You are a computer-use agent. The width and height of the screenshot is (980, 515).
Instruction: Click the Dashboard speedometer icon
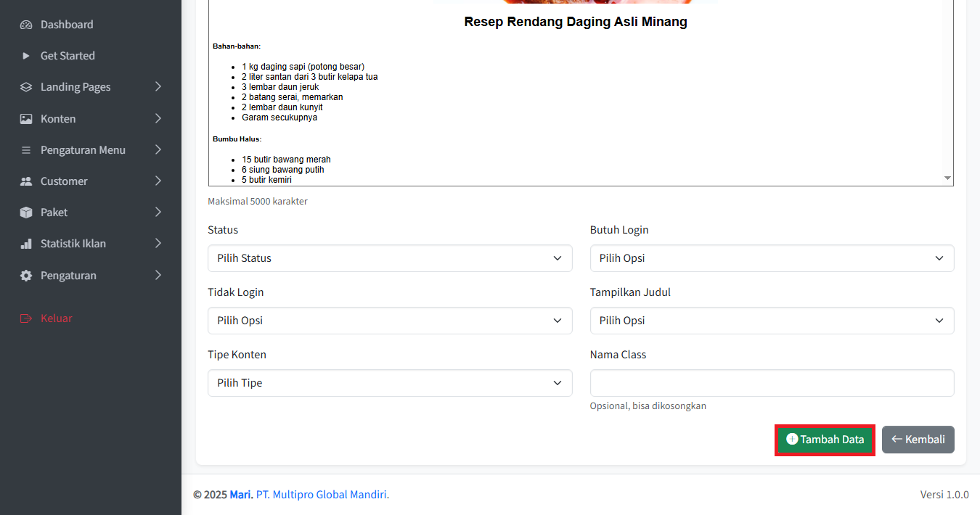26,25
